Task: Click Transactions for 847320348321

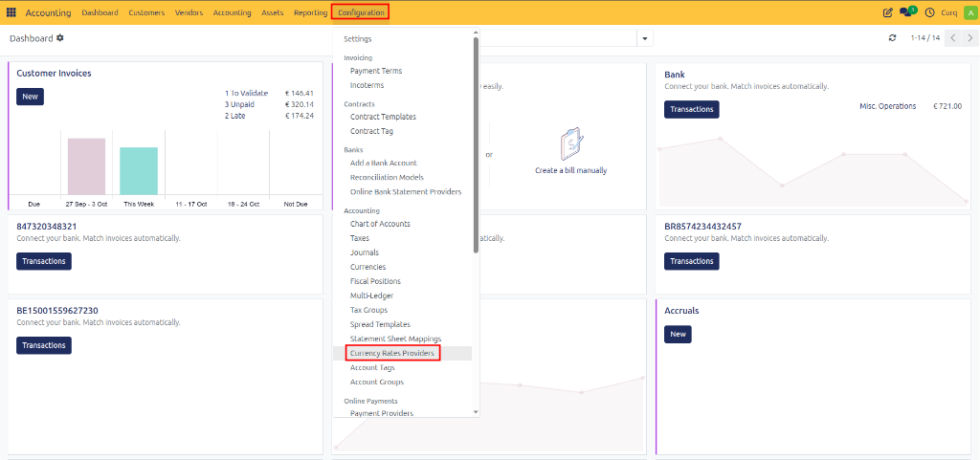Action: click(x=44, y=261)
